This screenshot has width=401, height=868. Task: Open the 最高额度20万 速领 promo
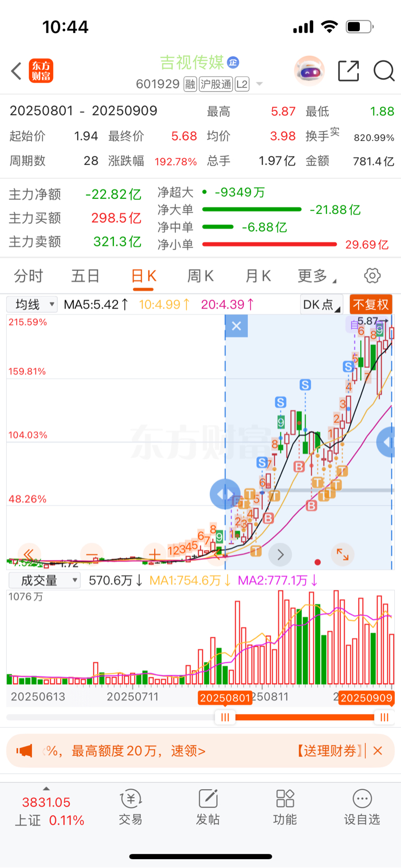138,751
